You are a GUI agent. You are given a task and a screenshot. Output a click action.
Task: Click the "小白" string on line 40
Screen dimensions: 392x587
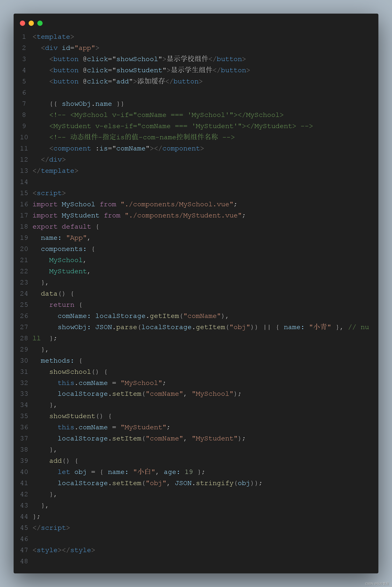click(x=144, y=472)
